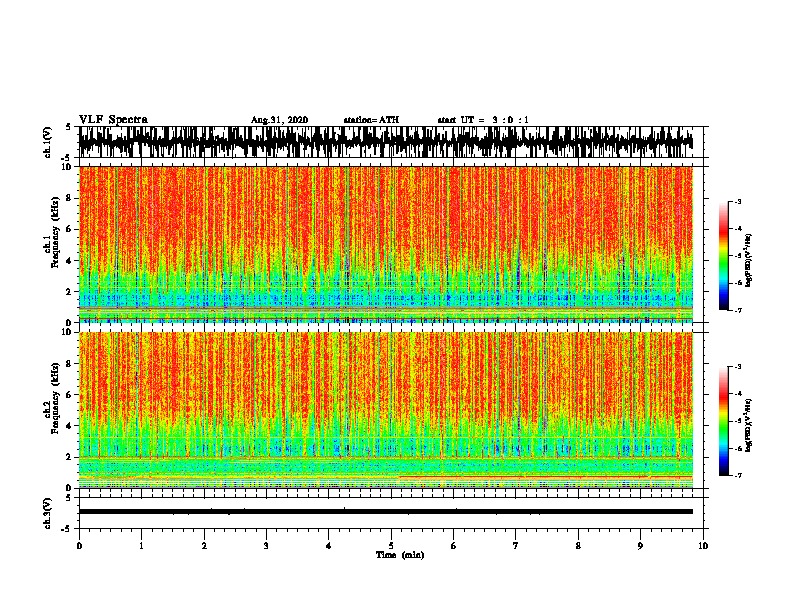792x612 pixels.
Task: Click the -3 label on ch.1 colorbar
Action: click(738, 201)
